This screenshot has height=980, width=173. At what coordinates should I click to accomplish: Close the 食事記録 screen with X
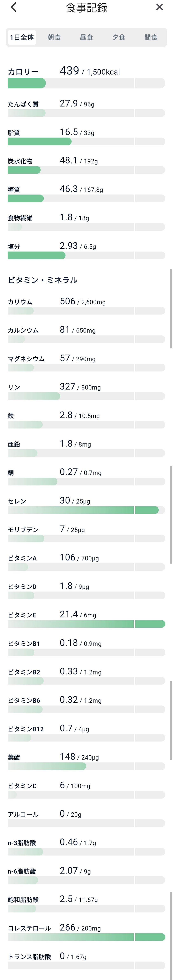point(159,7)
